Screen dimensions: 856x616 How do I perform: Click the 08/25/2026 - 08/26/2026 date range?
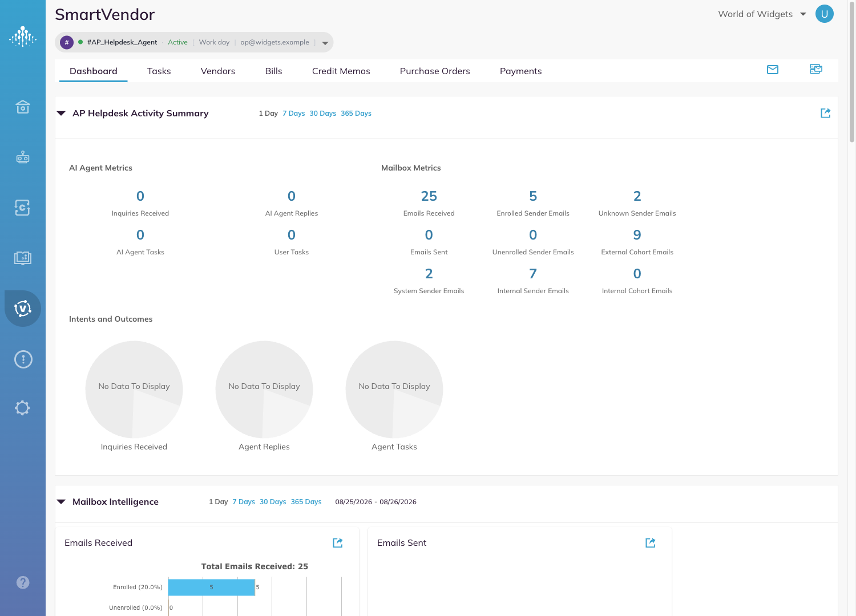(376, 502)
